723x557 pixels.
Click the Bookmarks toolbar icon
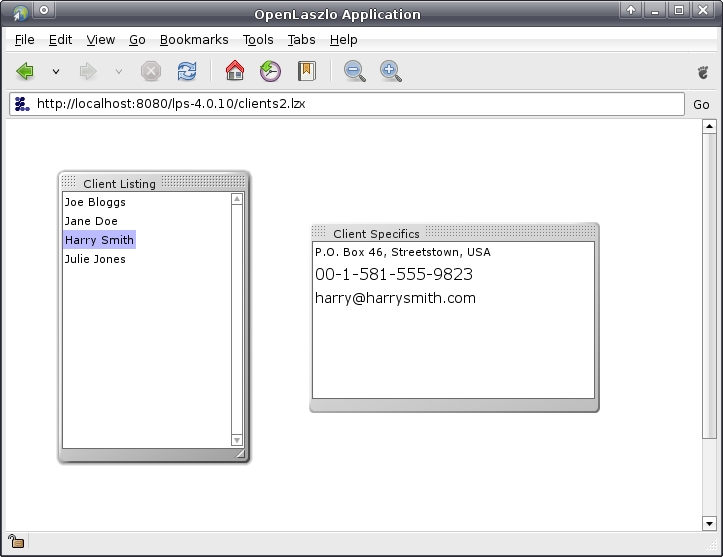click(x=306, y=71)
